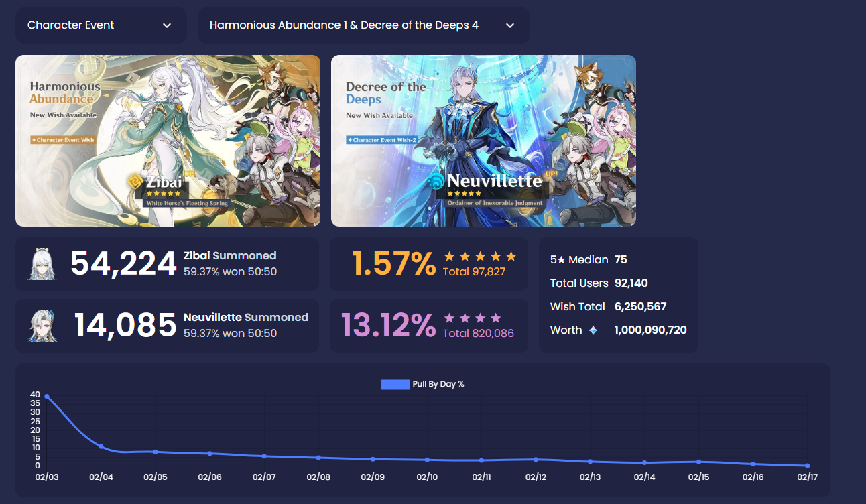
Task: Click the Zibai avatar icon
Action: 42,264
